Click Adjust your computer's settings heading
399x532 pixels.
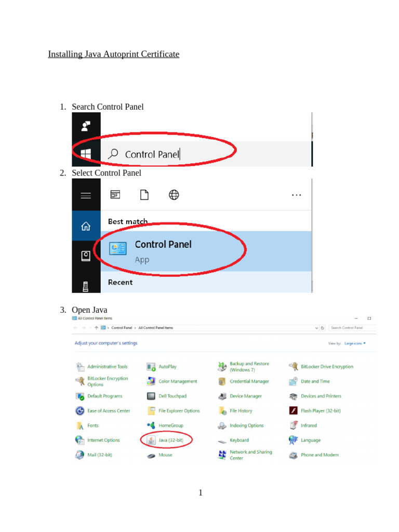pos(106,343)
